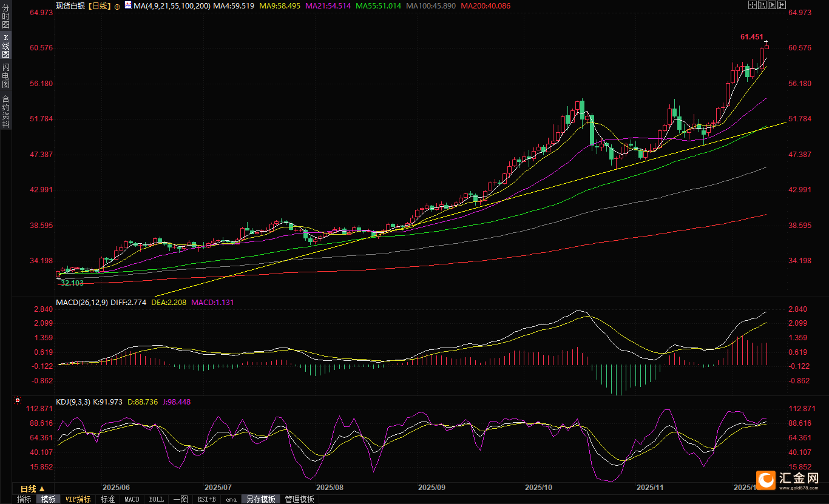Click the 2025/09 date axis label

point(432,487)
